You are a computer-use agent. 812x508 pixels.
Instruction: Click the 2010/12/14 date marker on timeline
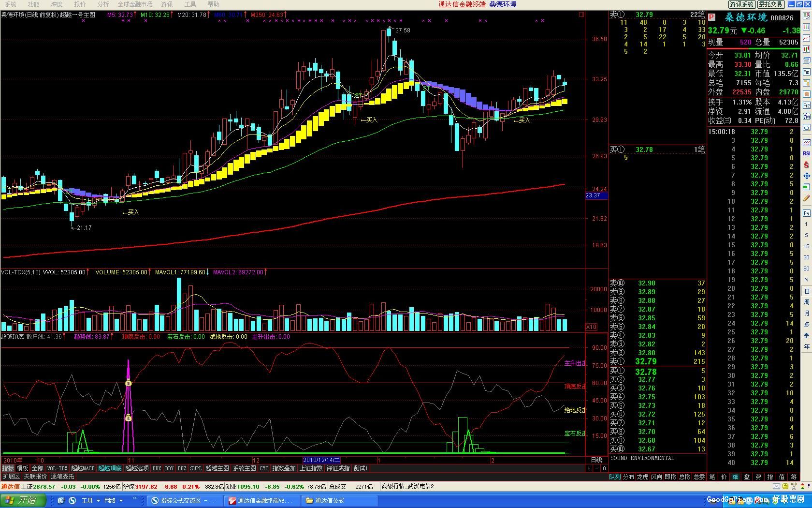[321, 460]
